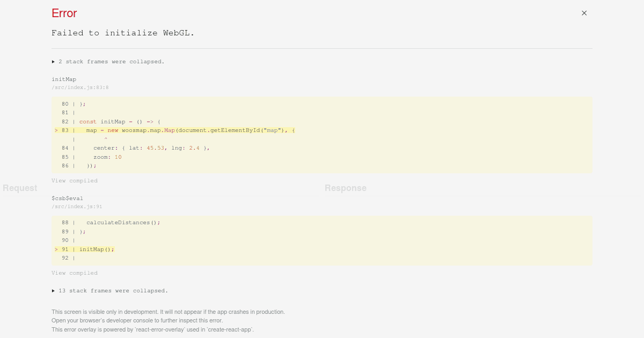
Task: Click code line 89 closing brace
Action: pos(74,232)
